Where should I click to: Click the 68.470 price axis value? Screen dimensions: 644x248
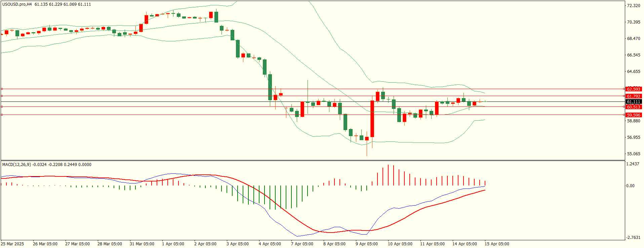634,38
